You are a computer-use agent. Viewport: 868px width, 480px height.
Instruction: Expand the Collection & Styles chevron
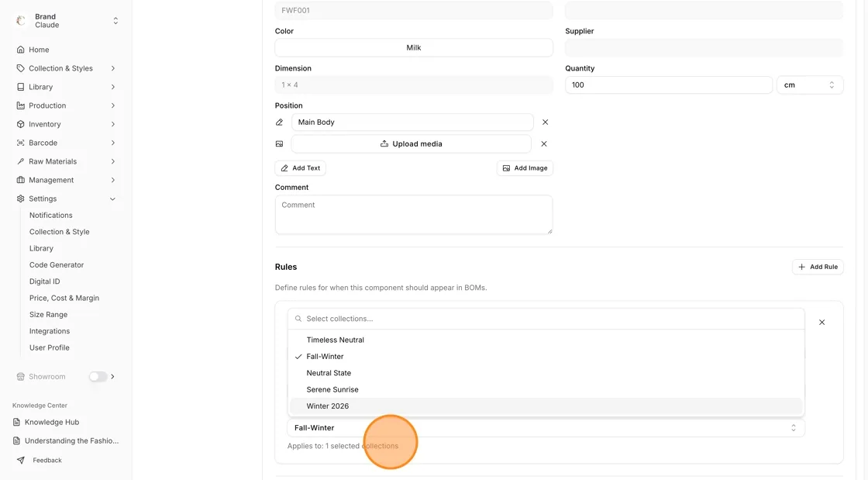coord(113,68)
